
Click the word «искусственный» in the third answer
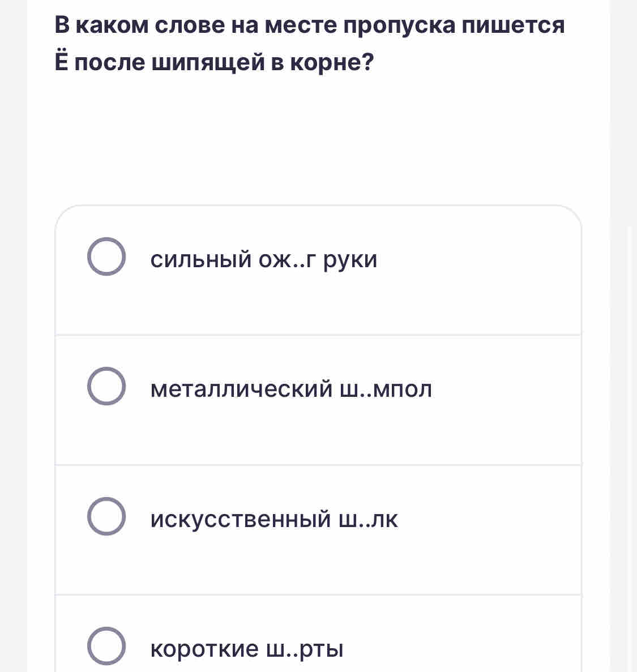point(241,519)
